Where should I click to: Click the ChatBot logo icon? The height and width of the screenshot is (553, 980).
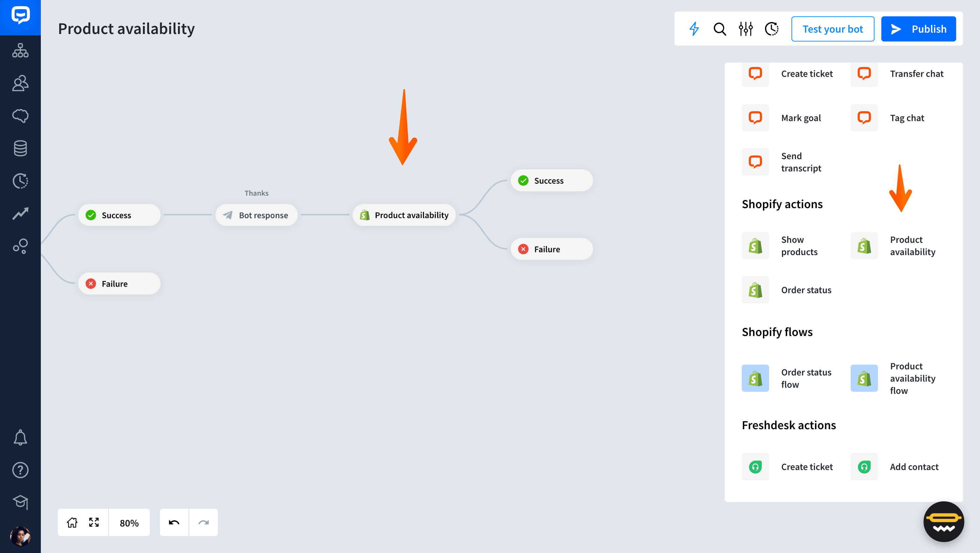pos(20,16)
